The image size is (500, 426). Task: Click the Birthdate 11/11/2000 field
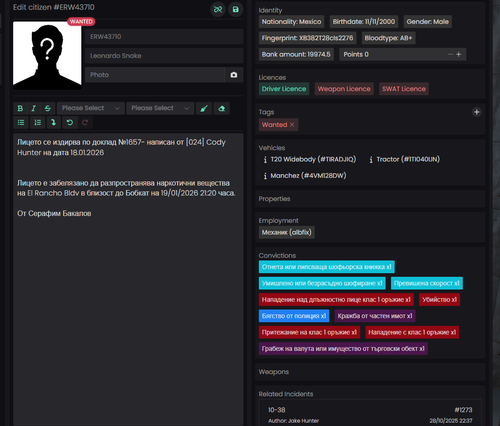364,22
